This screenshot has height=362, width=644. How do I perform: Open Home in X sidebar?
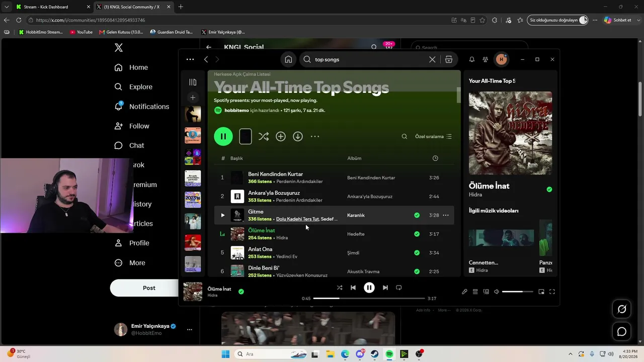tap(131, 67)
